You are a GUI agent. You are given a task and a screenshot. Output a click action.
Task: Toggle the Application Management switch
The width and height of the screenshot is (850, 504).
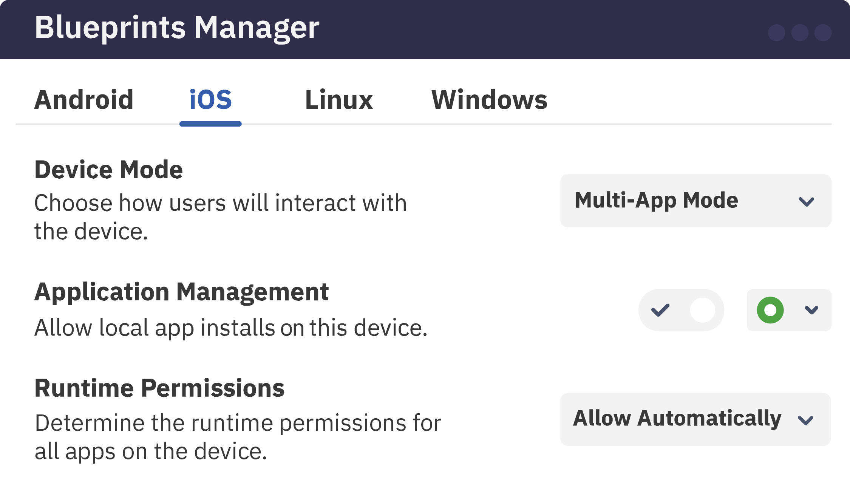[681, 310]
